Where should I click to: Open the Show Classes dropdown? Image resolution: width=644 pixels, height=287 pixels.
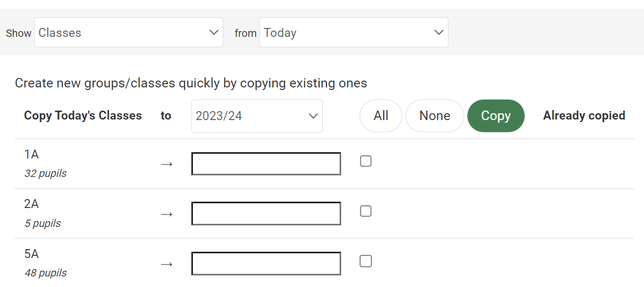[x=128, y=33]
